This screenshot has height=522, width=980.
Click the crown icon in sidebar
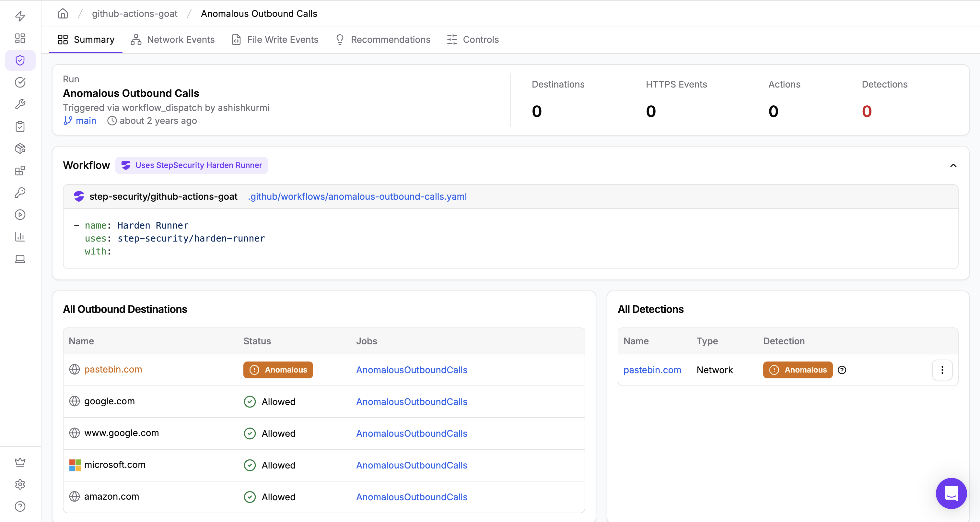[x=20, y=462]
